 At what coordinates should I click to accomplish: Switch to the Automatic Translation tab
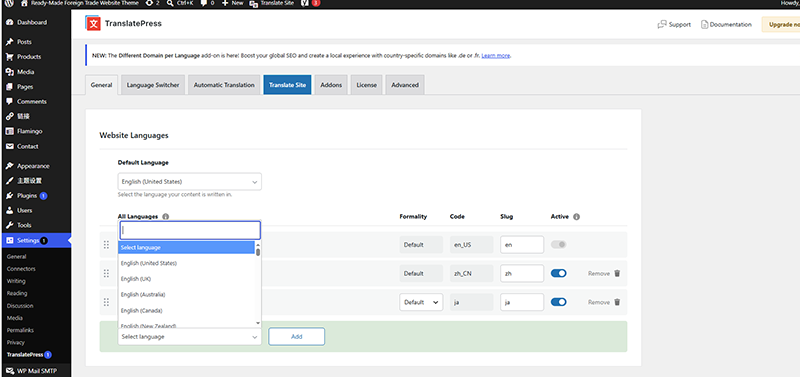point(224,85)
